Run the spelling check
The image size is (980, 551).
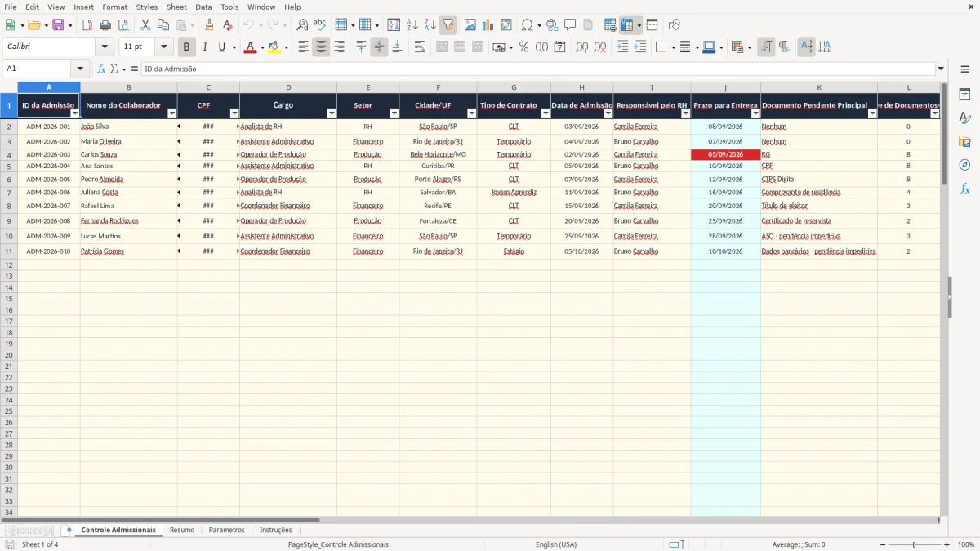[x=320, y=25]
